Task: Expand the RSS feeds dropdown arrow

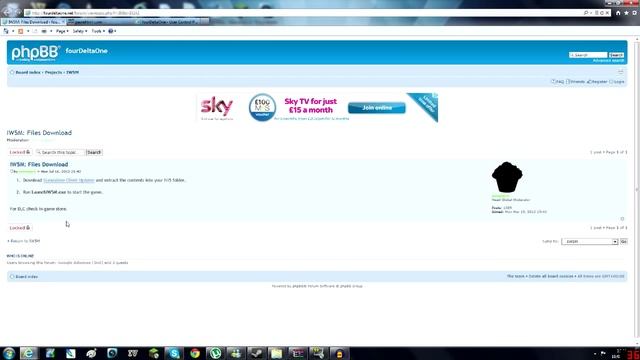Action: [28, 31]
